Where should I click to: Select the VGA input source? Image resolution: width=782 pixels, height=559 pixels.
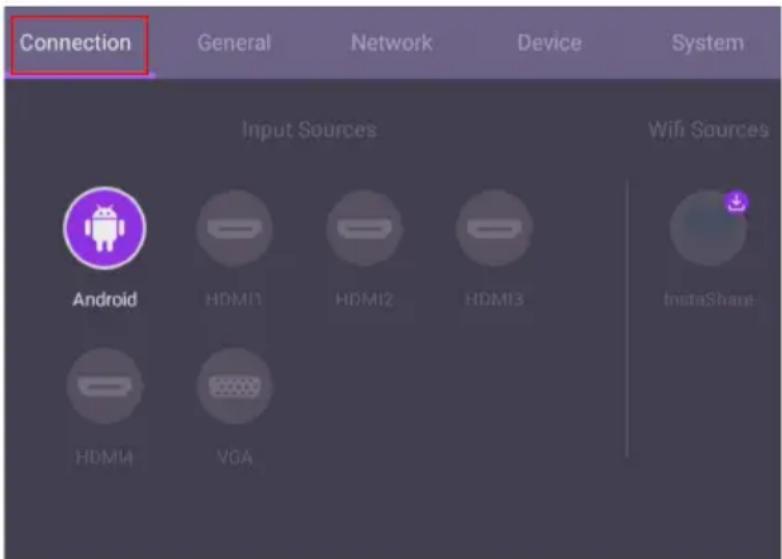[x=234, y=386]
